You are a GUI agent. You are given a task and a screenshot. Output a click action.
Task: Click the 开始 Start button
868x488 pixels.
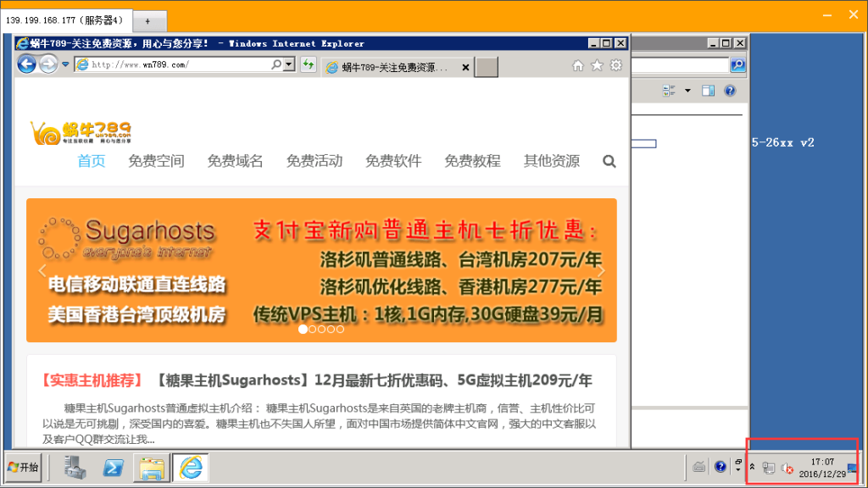(23, 467)
